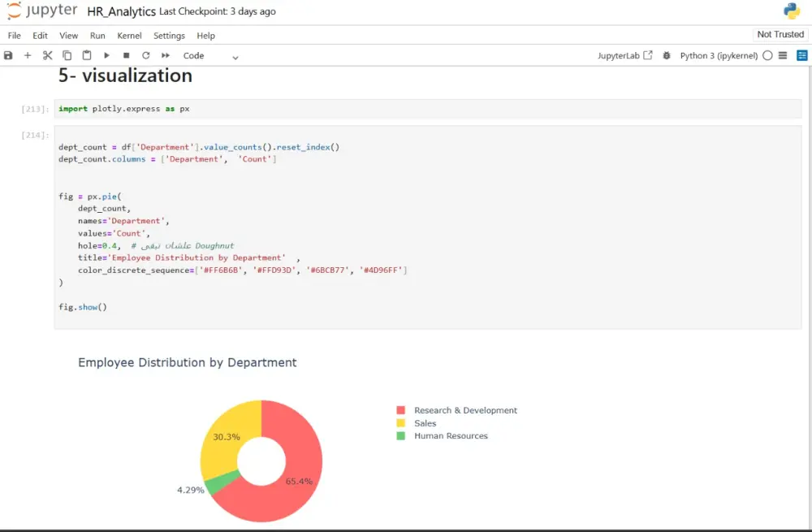Screen dimensions: 812x532
Task: Restart kernel and run all cells
Action: coord(166,55)
